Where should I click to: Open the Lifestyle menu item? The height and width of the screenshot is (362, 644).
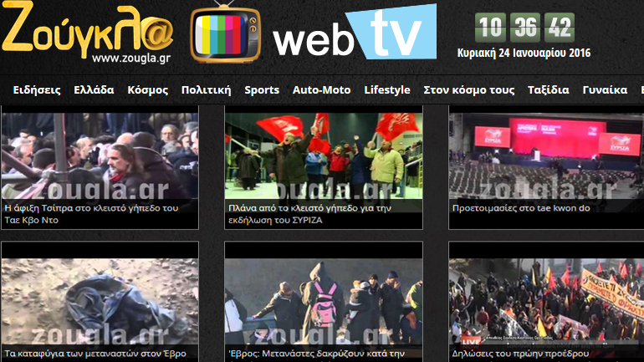387,90
